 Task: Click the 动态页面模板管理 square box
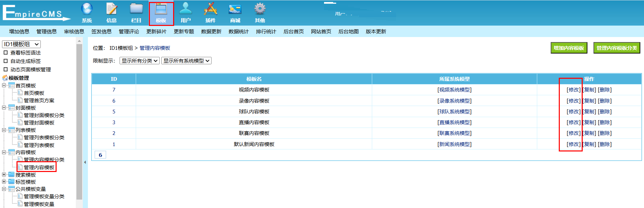5,69
